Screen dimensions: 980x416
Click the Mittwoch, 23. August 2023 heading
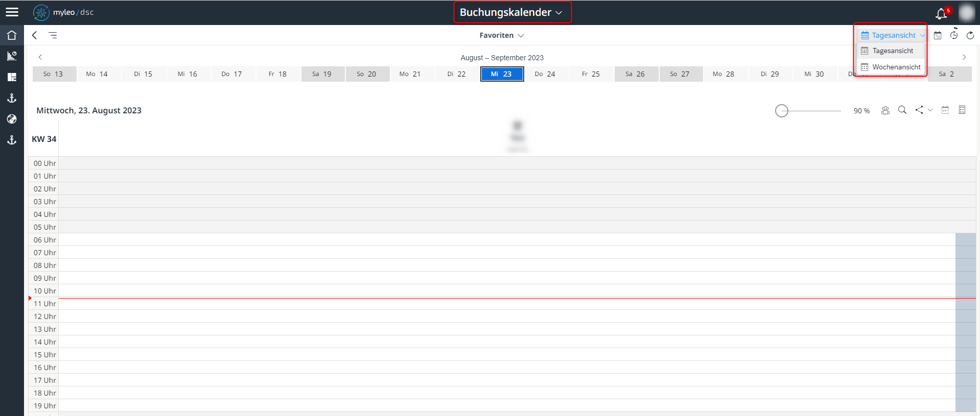(x=89, y=110)
